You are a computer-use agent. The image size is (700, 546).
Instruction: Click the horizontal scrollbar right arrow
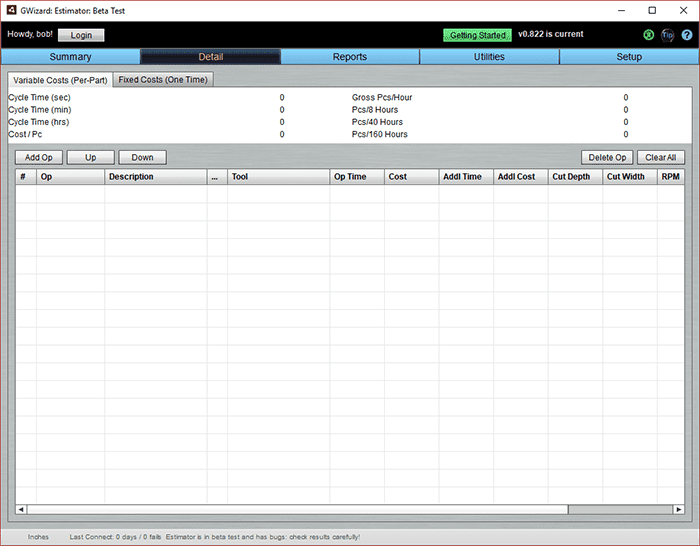(677, 509)
